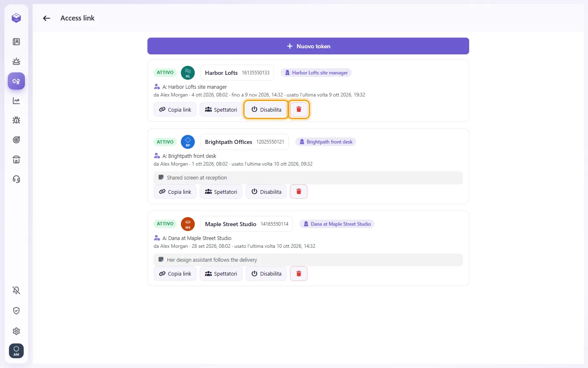
Task: Click the Brightpath front desk tag
Action: tap(325, 142)
